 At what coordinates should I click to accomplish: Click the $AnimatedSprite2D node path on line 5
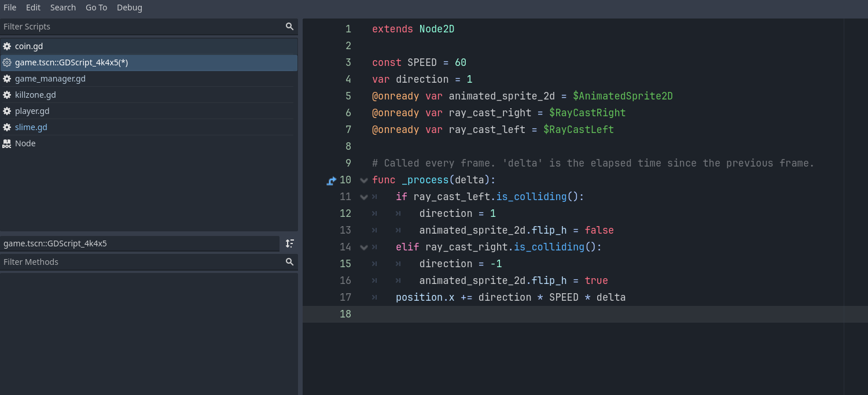[623, 96]
